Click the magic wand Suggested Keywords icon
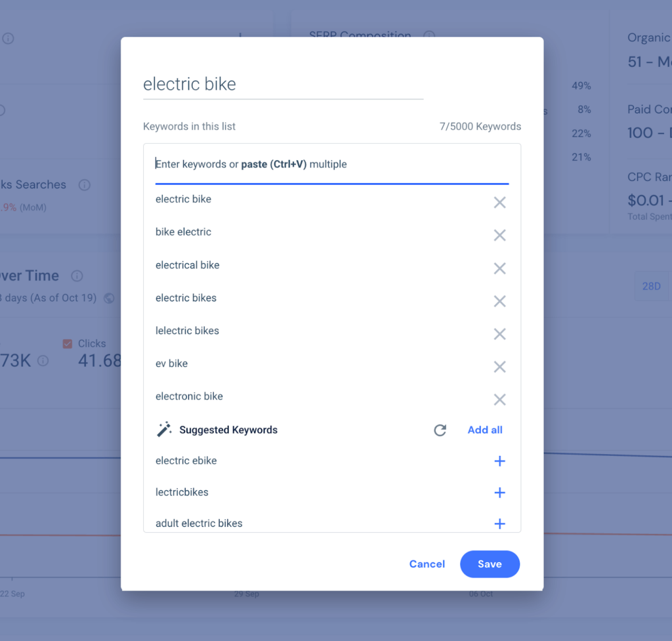 163,430
